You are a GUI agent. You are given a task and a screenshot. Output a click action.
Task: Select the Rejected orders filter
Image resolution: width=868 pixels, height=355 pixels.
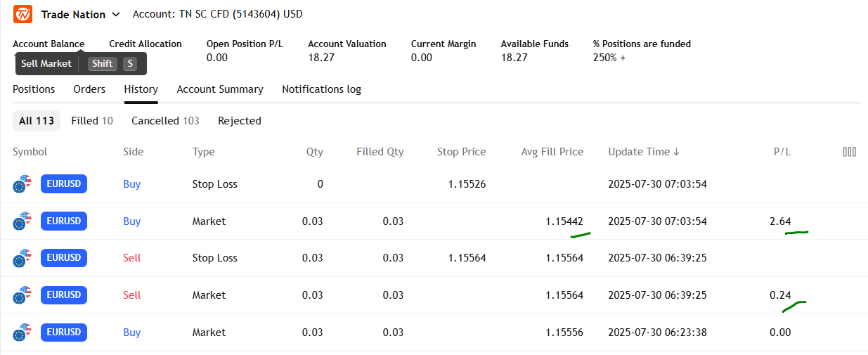click(240, 121)
